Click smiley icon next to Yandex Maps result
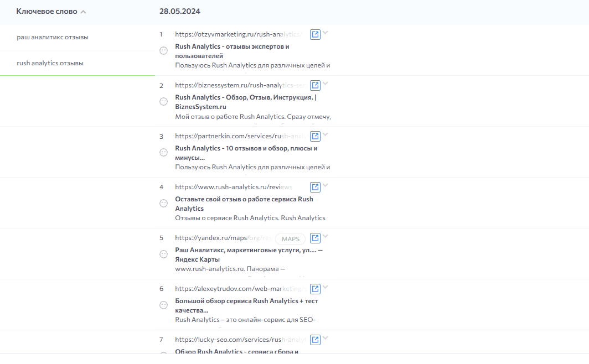Viewport: 589px width, 364px height. 163,254
